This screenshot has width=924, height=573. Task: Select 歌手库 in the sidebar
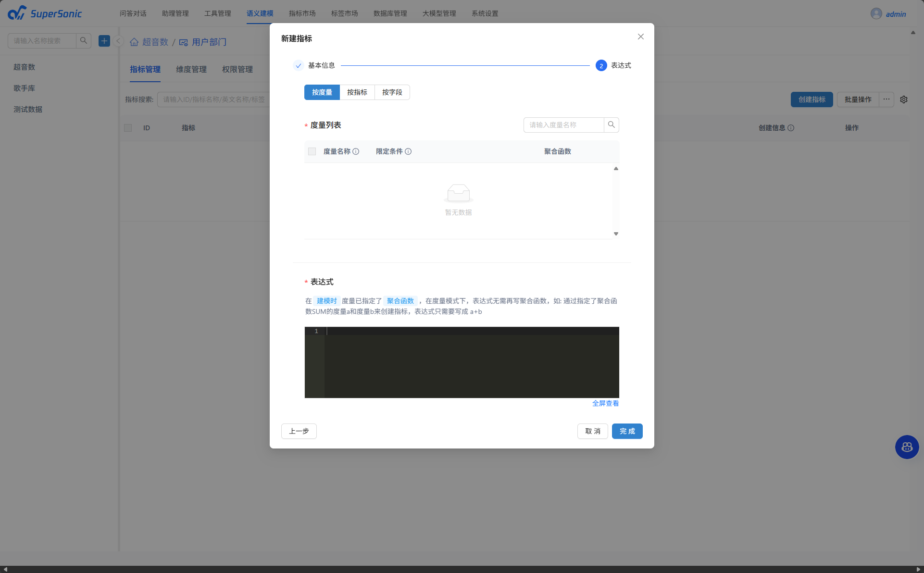pyautogui.click(x=24, y=88)
